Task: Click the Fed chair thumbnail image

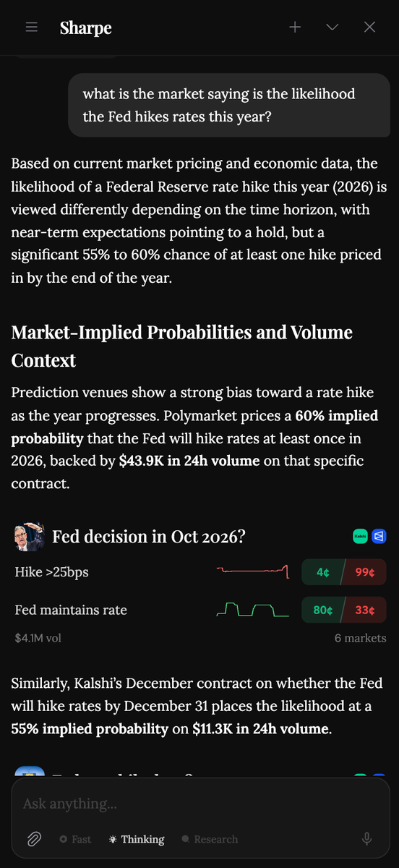Action: (x=28, y=537)
